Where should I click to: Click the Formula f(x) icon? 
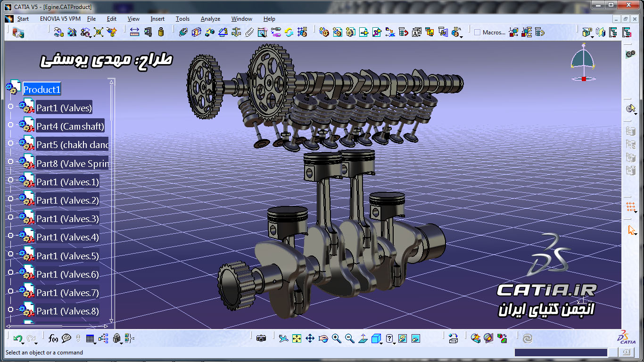53,338
